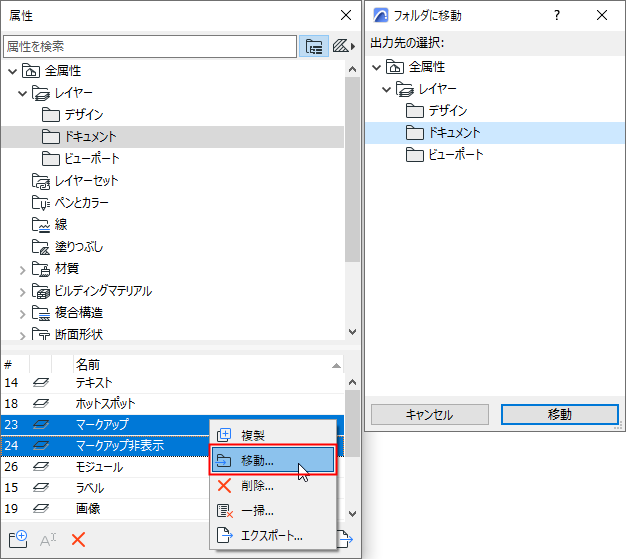Click the down arrow of the layer list scrollbar

(x=352, y=513)
